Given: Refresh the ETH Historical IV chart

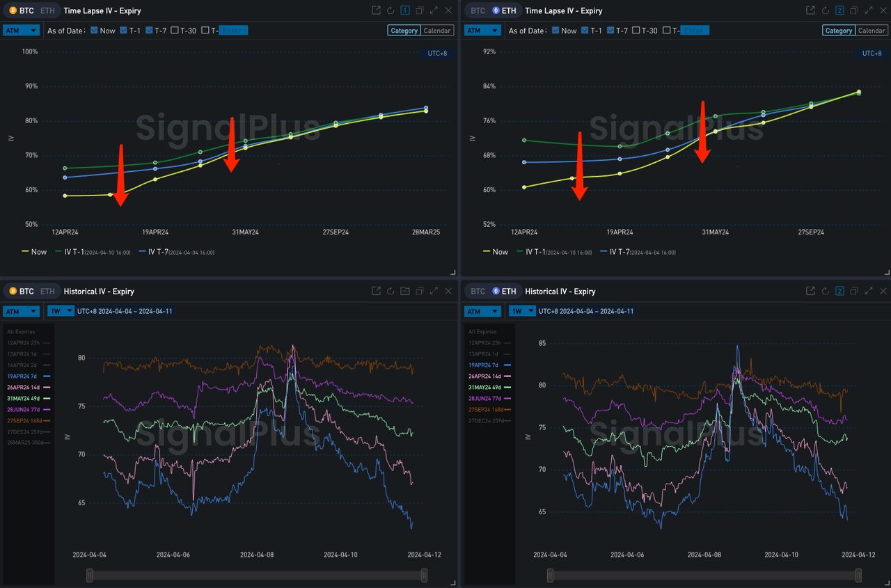Looking at the screenshot, I should click(x=825, y=291).
